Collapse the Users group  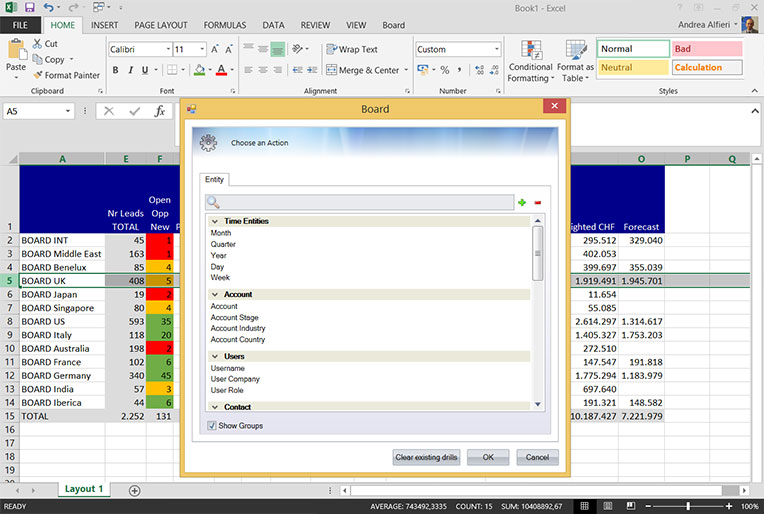coord(214,357)
